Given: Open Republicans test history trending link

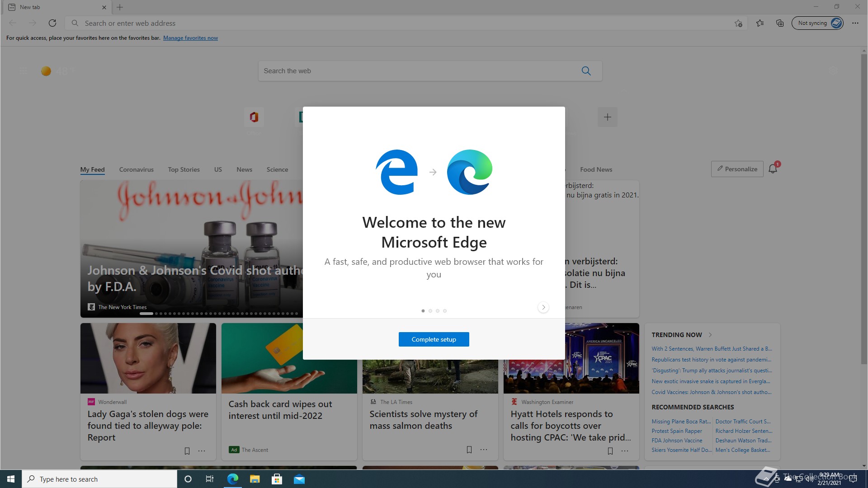Looking at the screenshot, I should coord(711,360).
